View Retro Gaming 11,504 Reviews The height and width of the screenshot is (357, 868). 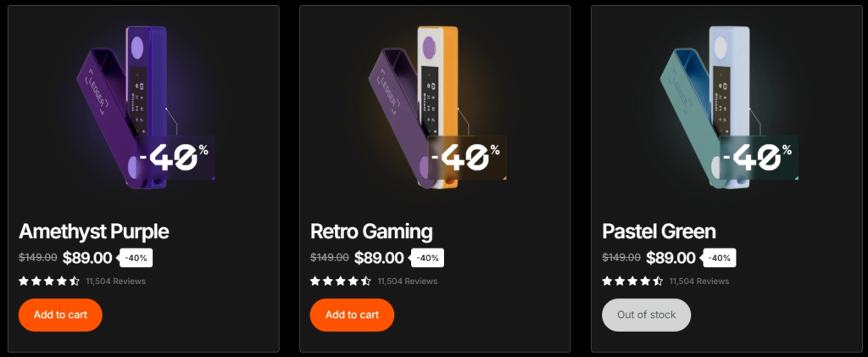(408, 281)
